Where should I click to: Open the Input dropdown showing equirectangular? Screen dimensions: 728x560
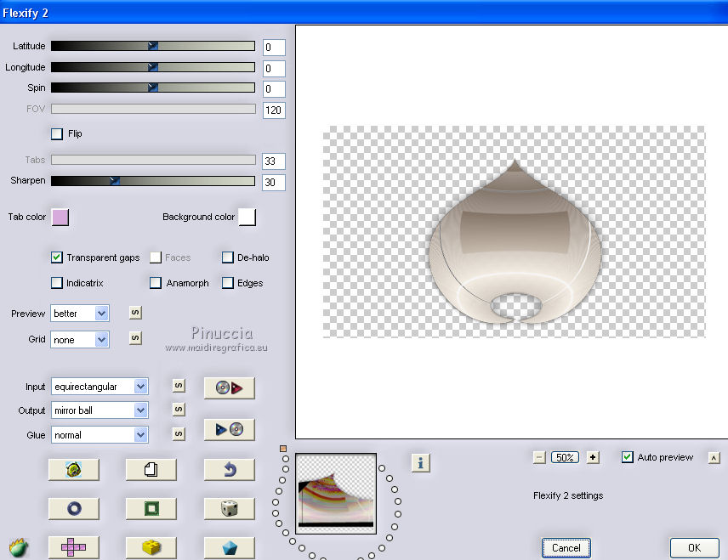[140, 387]
